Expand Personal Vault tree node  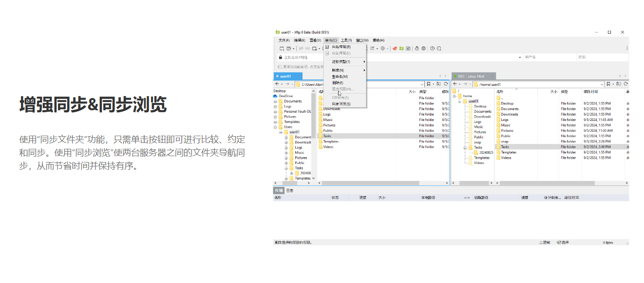(x=275, y=112)
